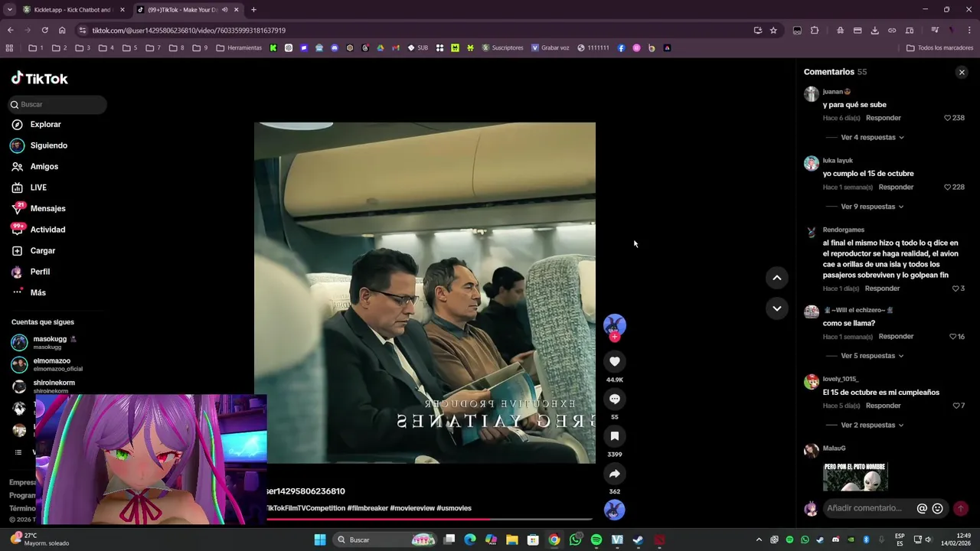Post comment with red send button
This screenshot has width=980, height=551.
(x=960, y=508)
